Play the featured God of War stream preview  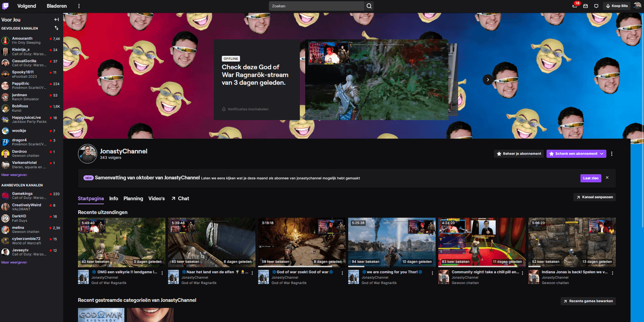(x=377, y=80)
